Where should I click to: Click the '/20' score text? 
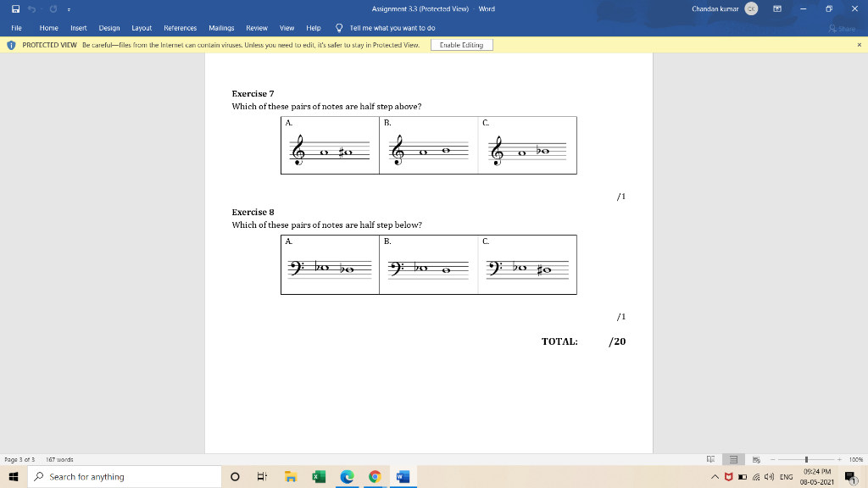tap(617, 341)
